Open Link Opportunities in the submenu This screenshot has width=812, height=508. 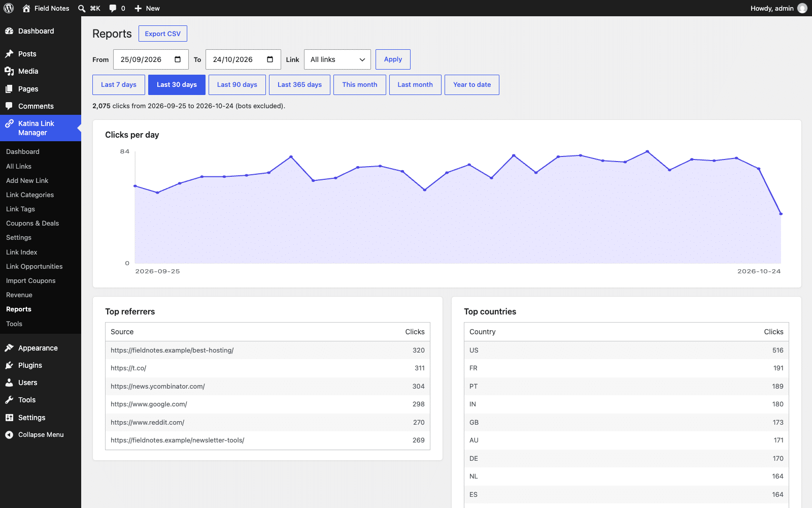tap(35, 266)
